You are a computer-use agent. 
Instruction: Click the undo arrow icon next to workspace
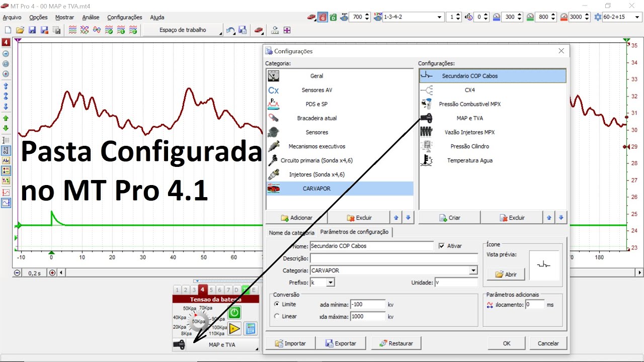click(x=230, y=30)
